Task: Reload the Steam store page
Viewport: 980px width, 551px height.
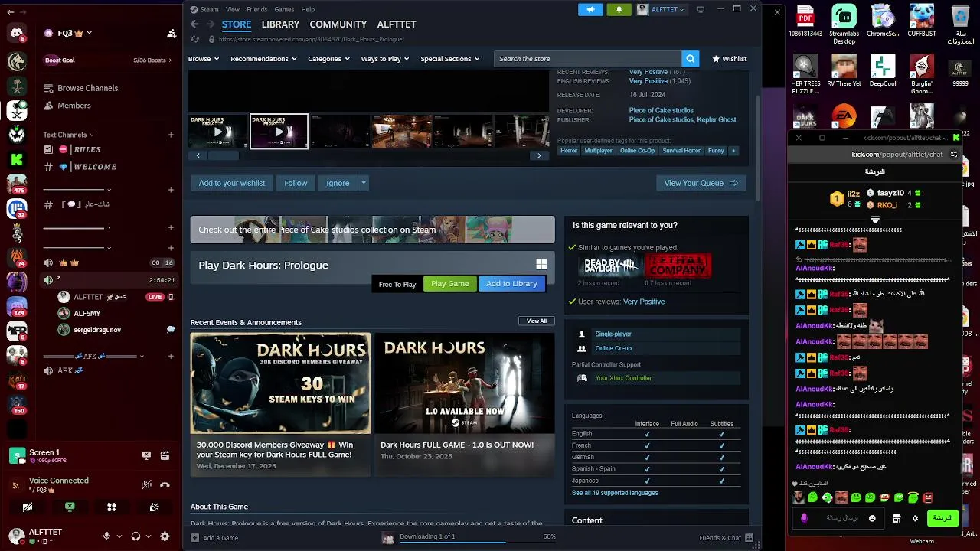Action: pos(194,39)
